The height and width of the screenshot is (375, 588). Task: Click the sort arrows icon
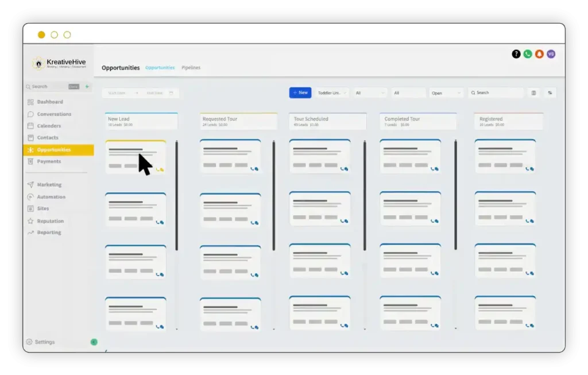tap(550, 92)
